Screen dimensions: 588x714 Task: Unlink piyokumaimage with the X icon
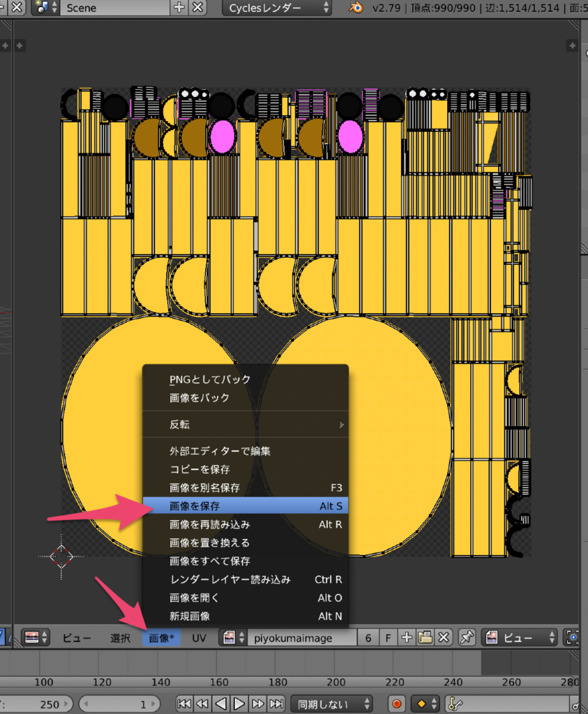pyautogui.click(x=442, y=637)
